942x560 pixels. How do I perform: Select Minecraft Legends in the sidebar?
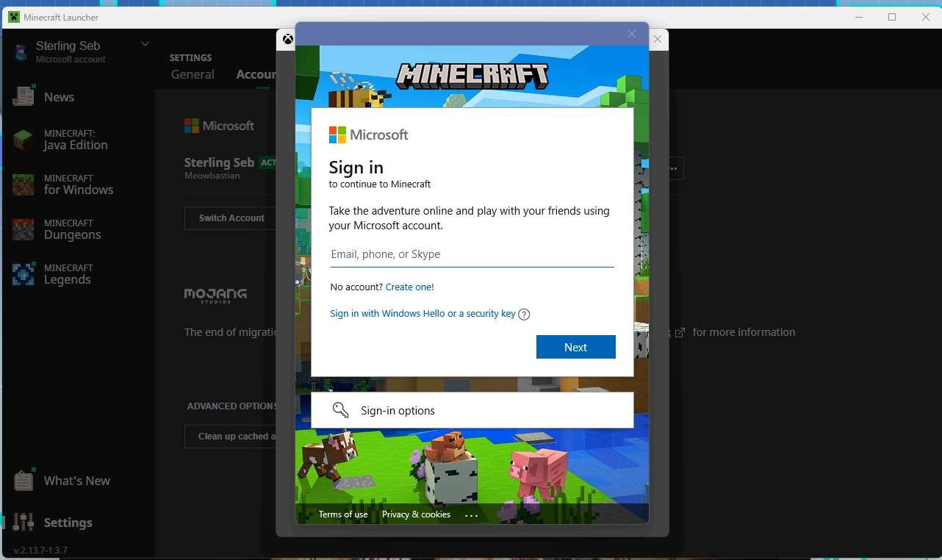tap(68, 274)
